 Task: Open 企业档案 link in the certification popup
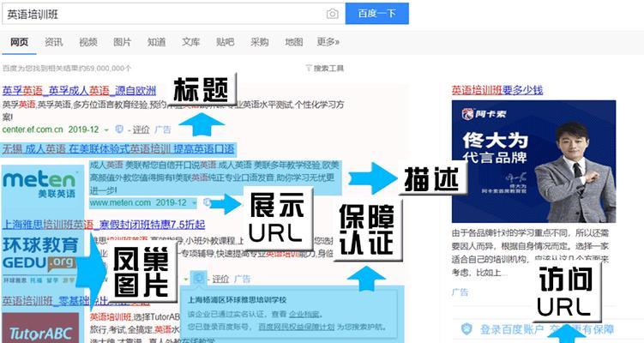tap(304, 314)
